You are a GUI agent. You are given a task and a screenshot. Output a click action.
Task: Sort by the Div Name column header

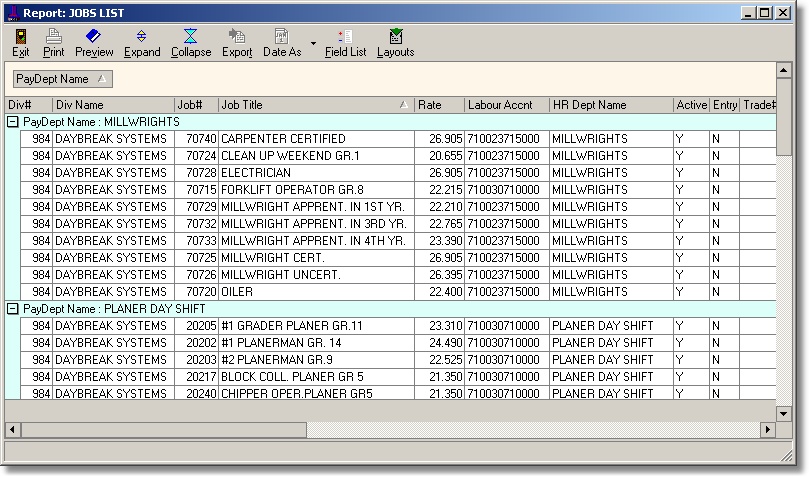click(x=114, y=105)
